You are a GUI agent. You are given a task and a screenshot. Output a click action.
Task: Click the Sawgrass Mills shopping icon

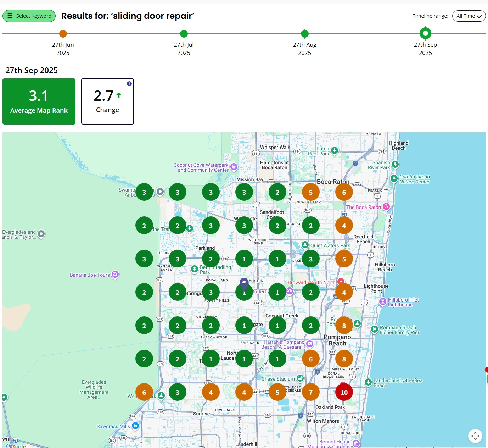[135, 426]
